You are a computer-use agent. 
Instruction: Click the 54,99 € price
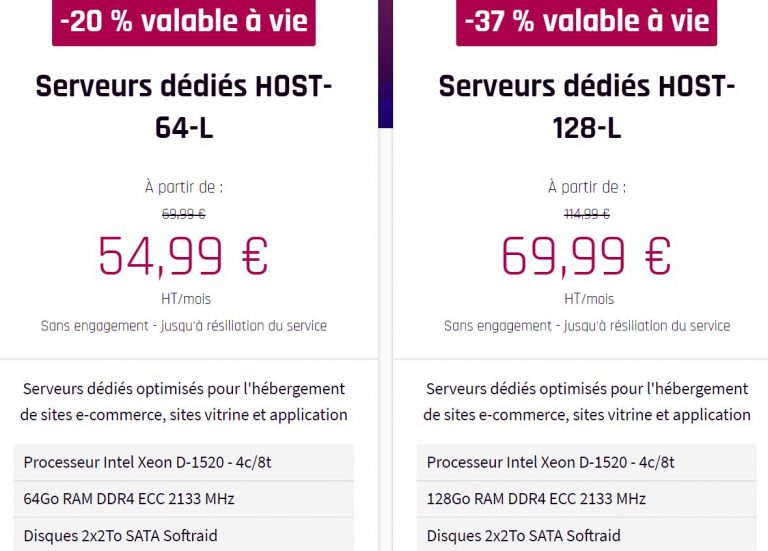click(184, 256)
